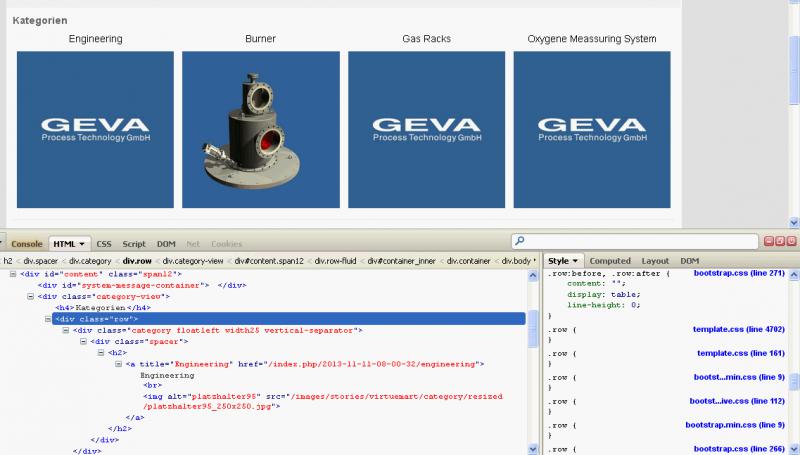The image size is (800, 455).
Task: Open the HTML tab dropdown menu
Action: (82, 244)
